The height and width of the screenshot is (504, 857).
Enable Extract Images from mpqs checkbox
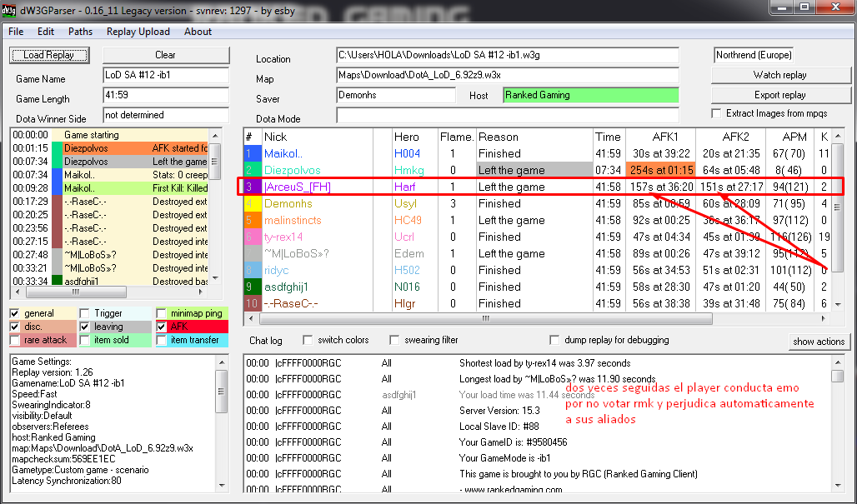click(717, 113)
